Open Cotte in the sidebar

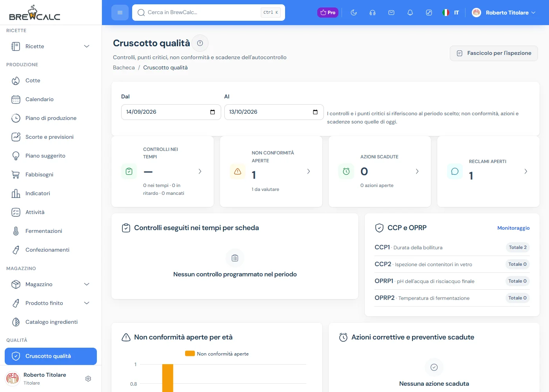pyautogui.click(x=51, y=80)
